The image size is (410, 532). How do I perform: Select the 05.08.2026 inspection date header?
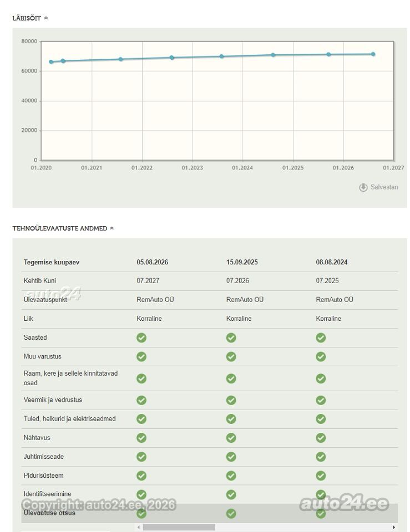[152, 262]
